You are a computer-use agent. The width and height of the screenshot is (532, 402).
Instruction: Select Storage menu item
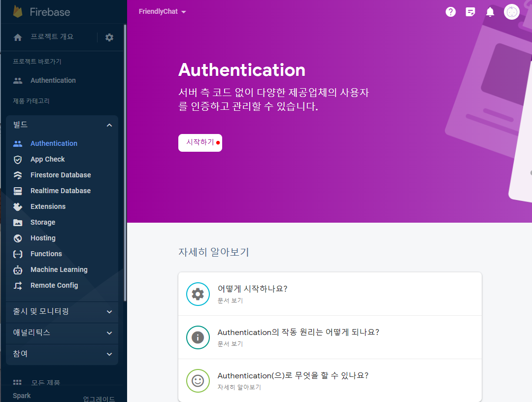tap(43, 222)
